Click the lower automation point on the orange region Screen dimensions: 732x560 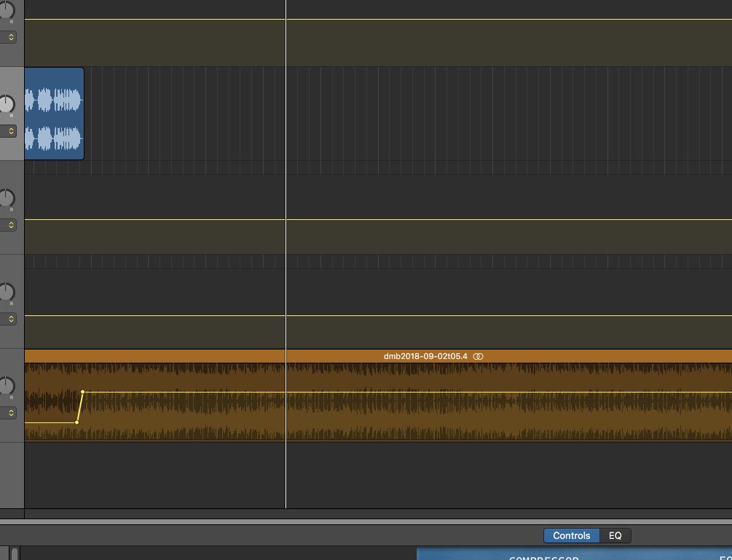tap(77, 422)
